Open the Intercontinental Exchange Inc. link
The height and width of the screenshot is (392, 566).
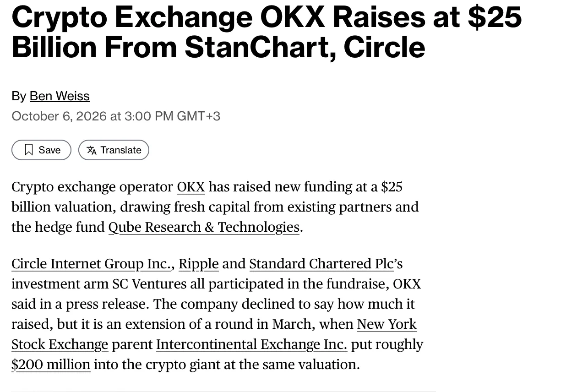pyautogui.click(x=251, y=344)
